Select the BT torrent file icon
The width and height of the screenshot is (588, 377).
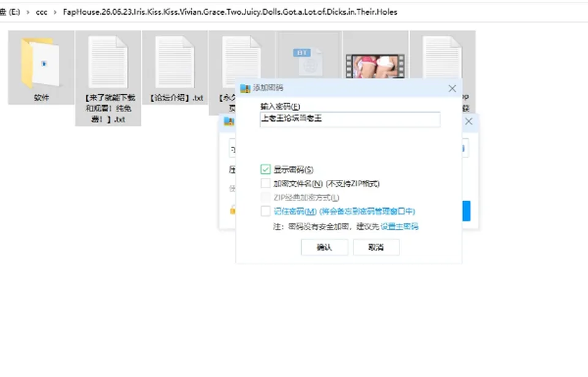[x=307, y=62]
